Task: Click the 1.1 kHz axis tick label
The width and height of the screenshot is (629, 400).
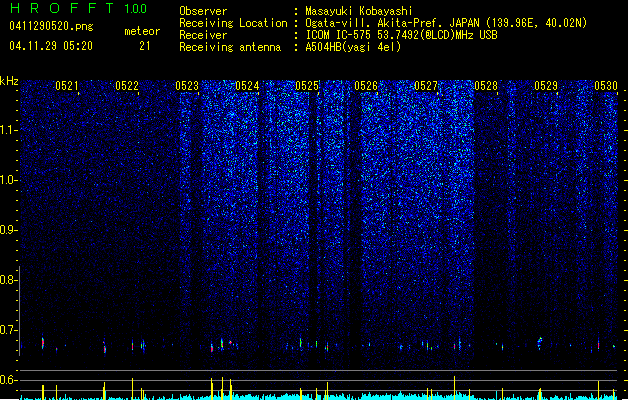Action: 8,130
